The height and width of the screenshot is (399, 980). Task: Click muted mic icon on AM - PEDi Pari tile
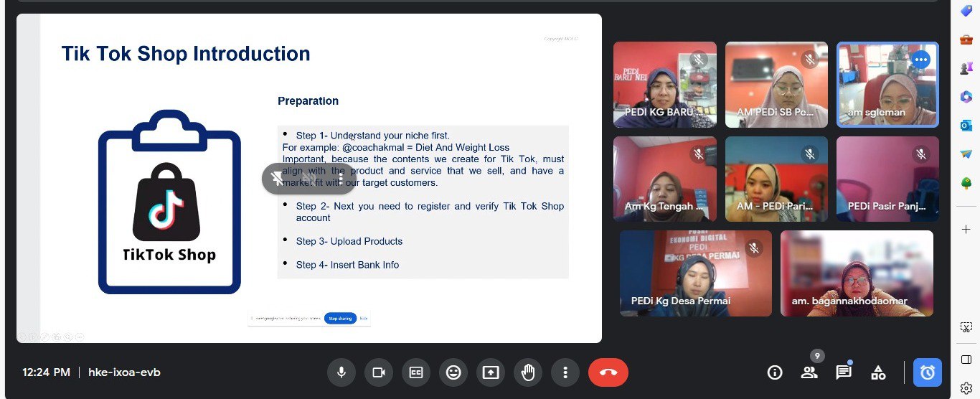point(810,154)
